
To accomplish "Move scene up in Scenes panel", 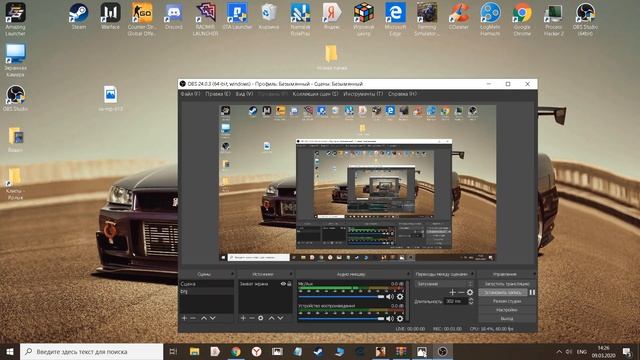I will 204,318.
